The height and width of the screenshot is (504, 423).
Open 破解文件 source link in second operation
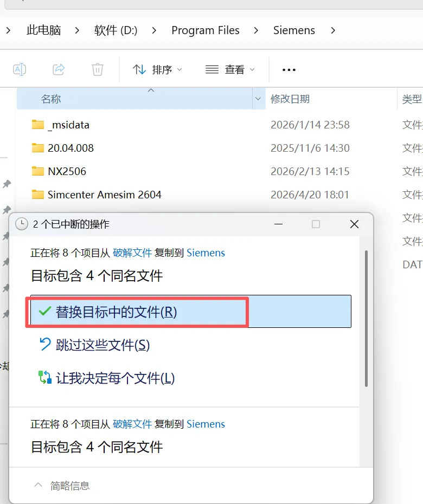tap(132, 424)
